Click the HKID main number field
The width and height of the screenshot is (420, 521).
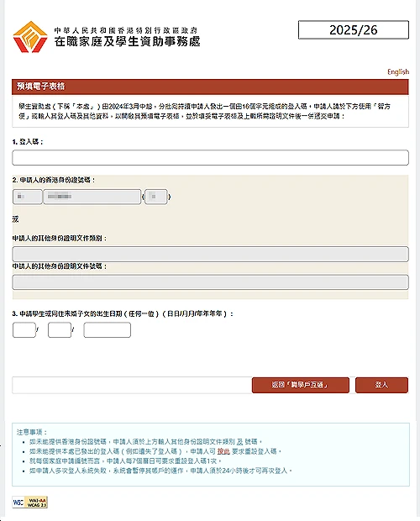point(92,197)
